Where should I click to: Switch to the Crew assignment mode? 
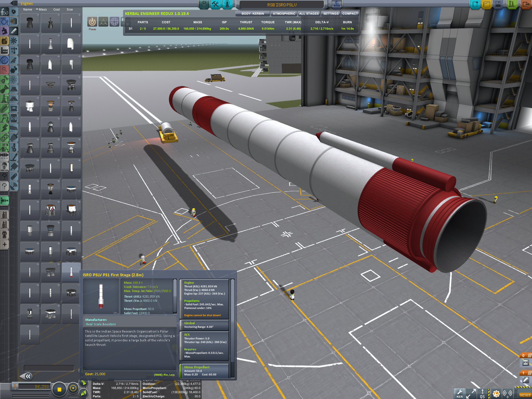click(227, 4)
